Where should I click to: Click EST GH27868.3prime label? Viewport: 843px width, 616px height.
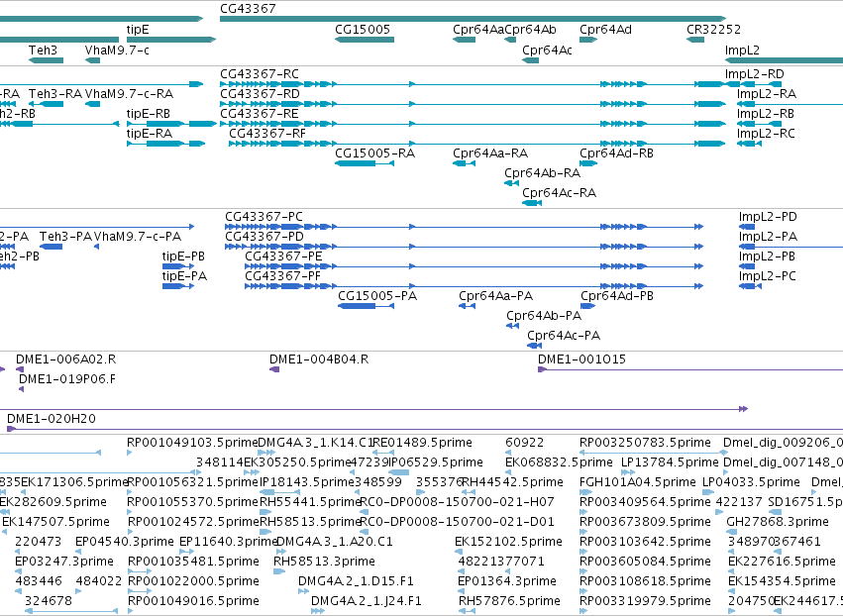(778, 521)
